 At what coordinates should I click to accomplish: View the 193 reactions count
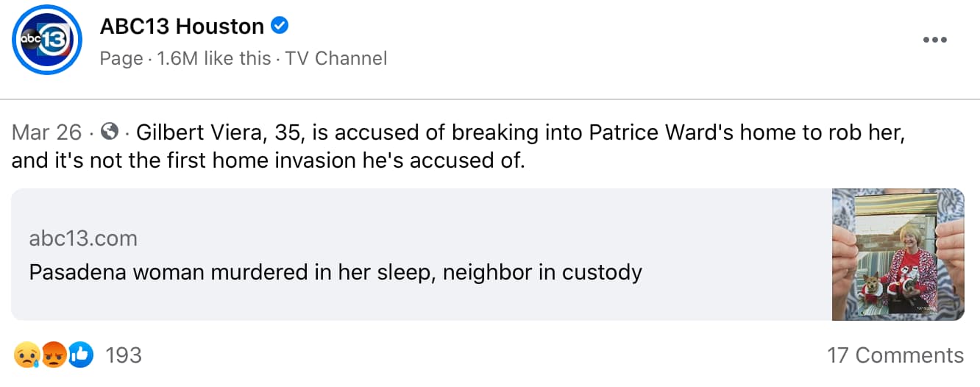click(123, 356)
